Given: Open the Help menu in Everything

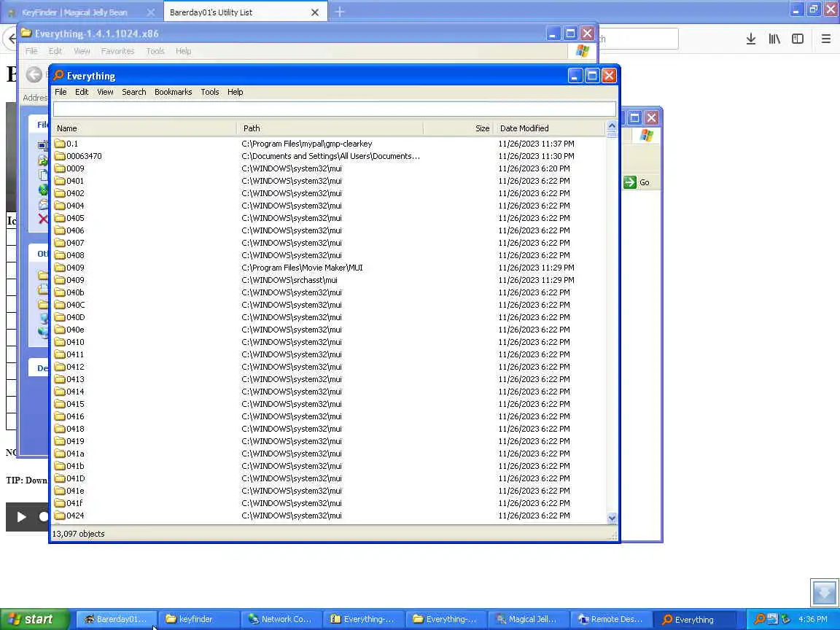Looking at the screenshot, I should [236, 92].
